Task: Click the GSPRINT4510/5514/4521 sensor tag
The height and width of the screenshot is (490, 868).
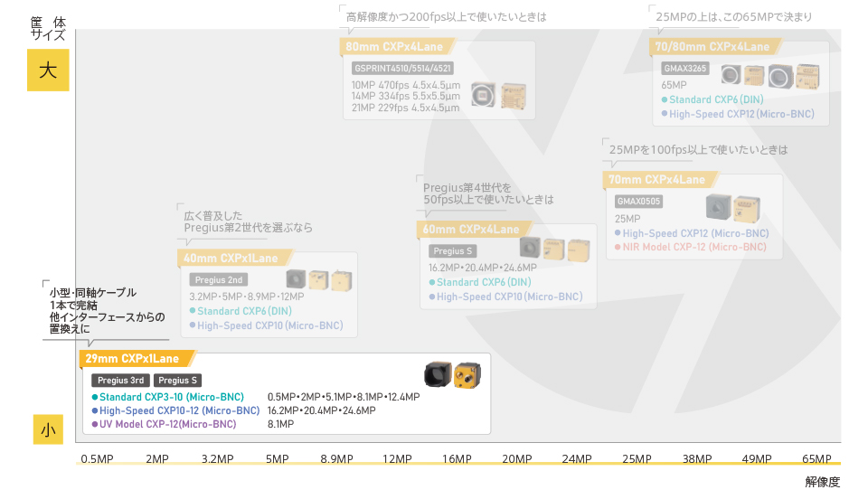Action: pos(402,68)
